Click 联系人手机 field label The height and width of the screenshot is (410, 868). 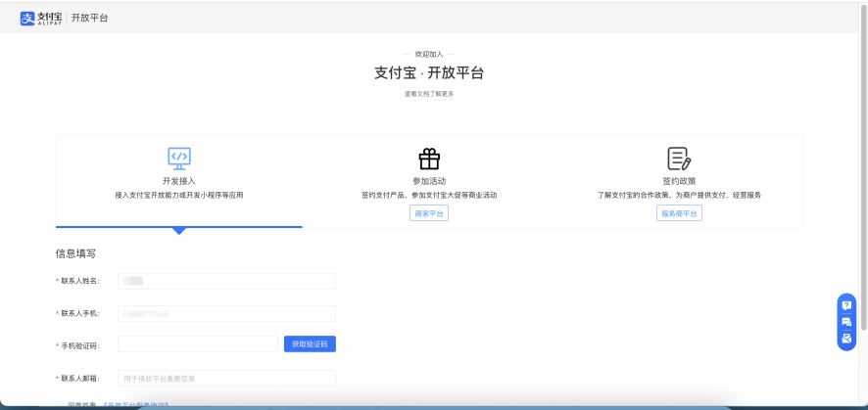[79, 313]
